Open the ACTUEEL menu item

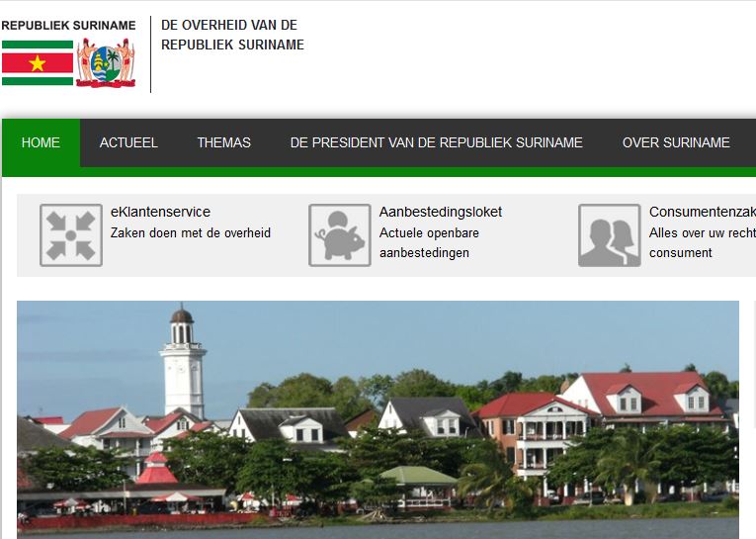click(128, 142)
